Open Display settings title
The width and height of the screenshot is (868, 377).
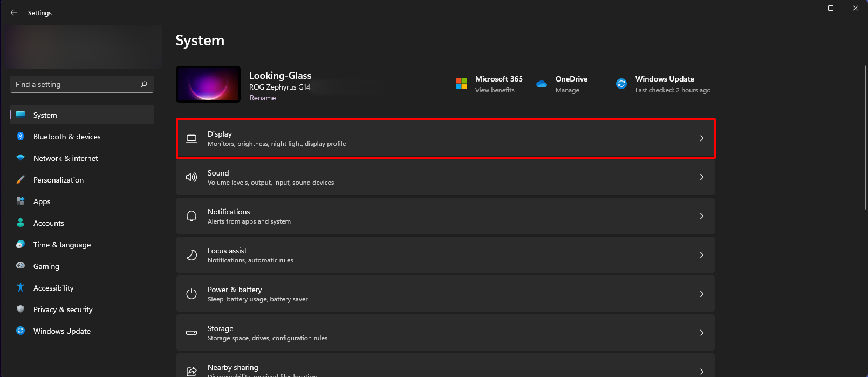point(220,134)
